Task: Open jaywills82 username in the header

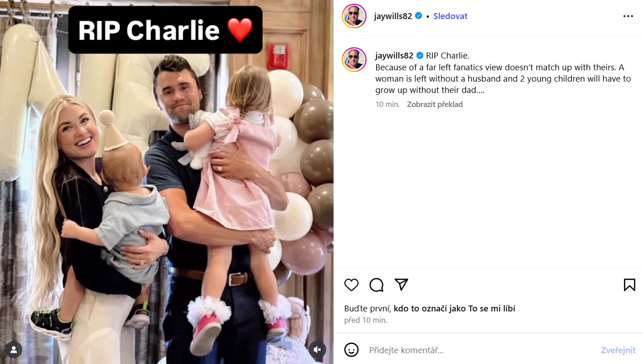Action: click(393, 16)
